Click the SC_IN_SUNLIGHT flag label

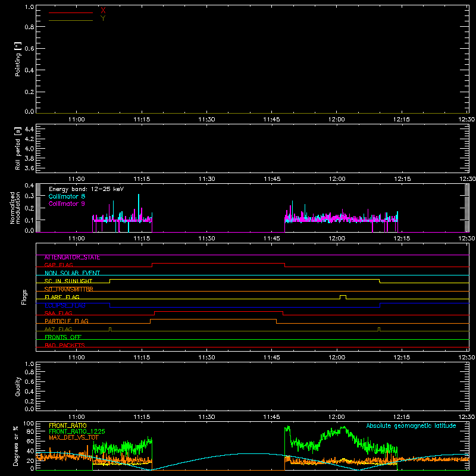[x=68, y=281]
